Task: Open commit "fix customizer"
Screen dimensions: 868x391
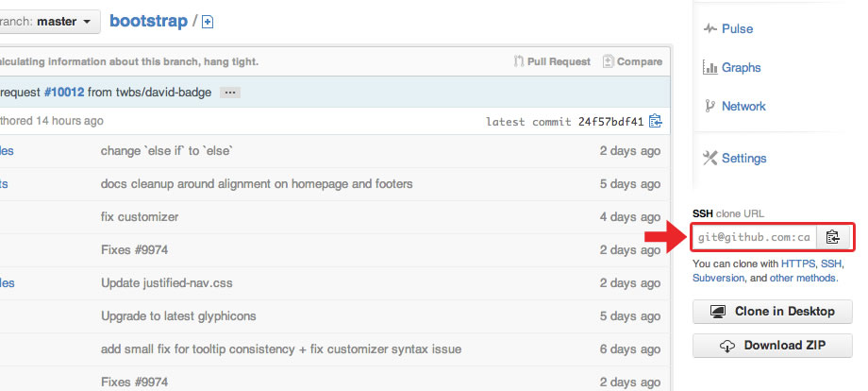Action: pos(140,216)
